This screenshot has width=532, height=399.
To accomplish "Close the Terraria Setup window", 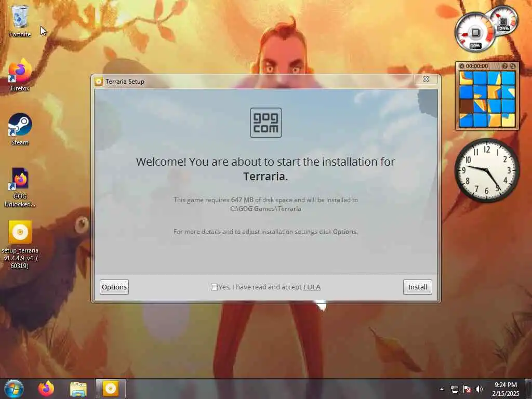I will click(426, 79).
